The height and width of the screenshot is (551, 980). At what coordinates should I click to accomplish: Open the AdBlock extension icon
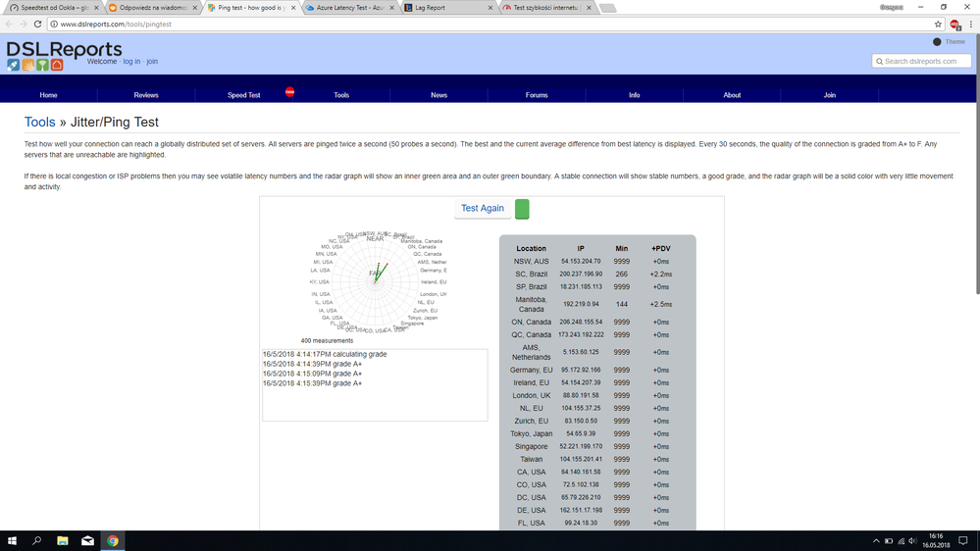tap(954, 24)
